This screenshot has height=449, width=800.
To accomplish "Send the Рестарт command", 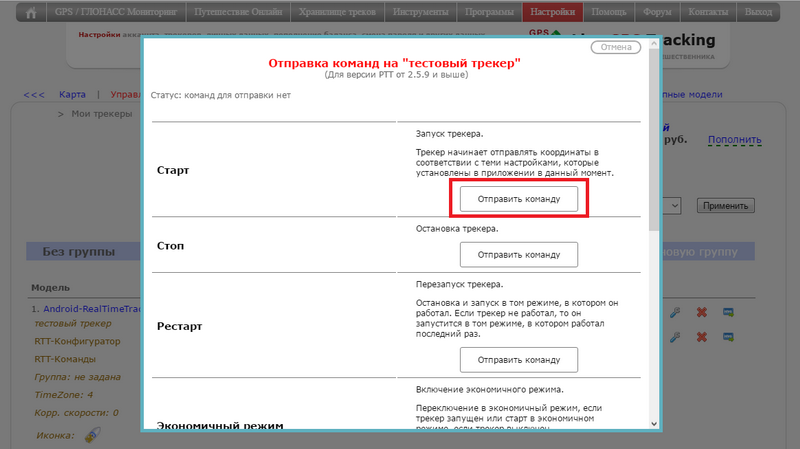I will pyautogui.click(x=519, y=359).
